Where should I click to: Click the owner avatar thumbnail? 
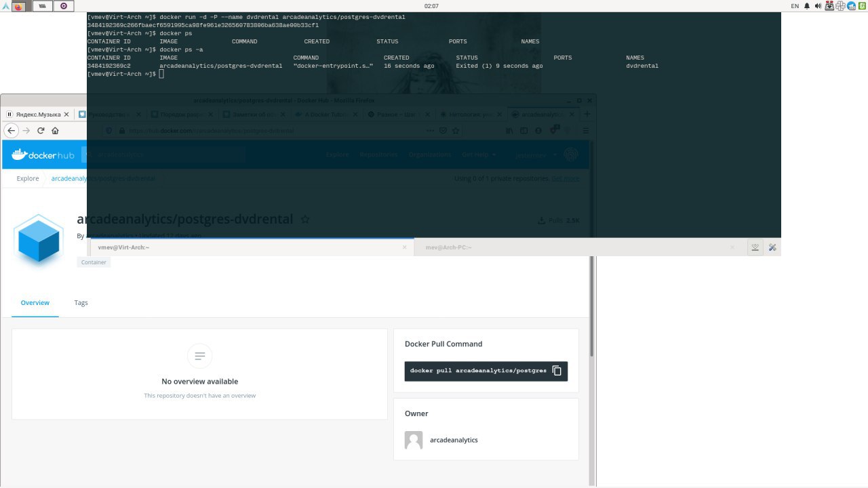414,440
